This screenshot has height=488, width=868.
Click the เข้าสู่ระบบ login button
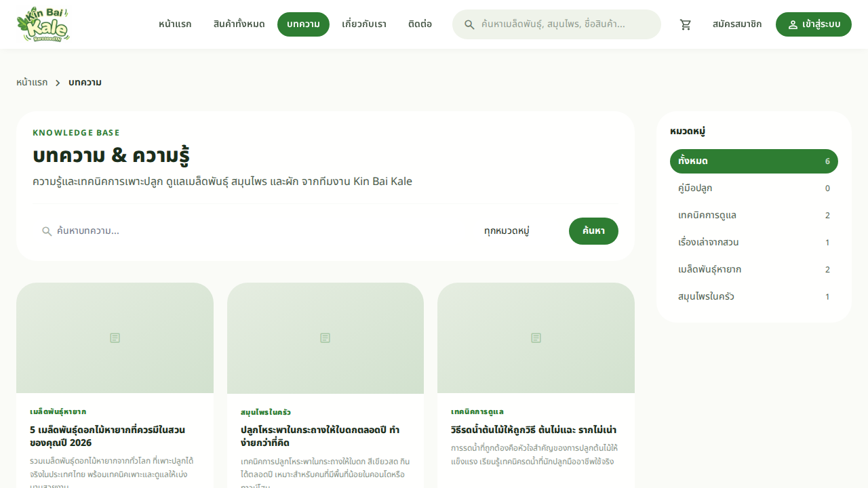[813, 24]
